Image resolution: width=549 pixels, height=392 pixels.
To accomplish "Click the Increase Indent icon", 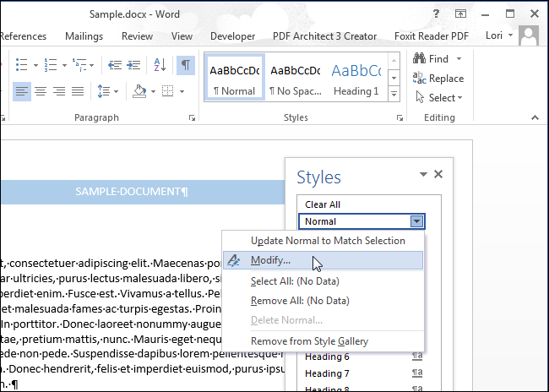I will (x=135, y=65).
